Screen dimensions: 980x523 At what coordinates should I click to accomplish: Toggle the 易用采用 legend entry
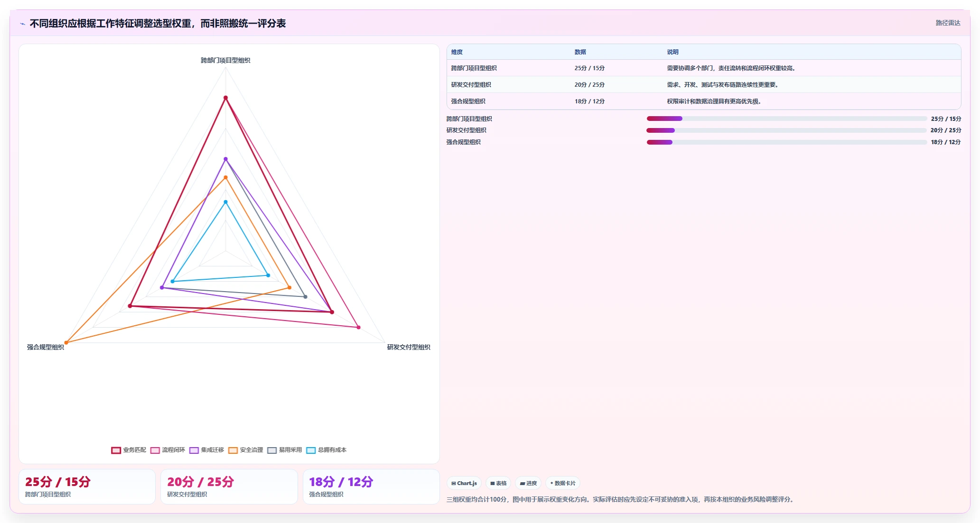pos(284,450)
